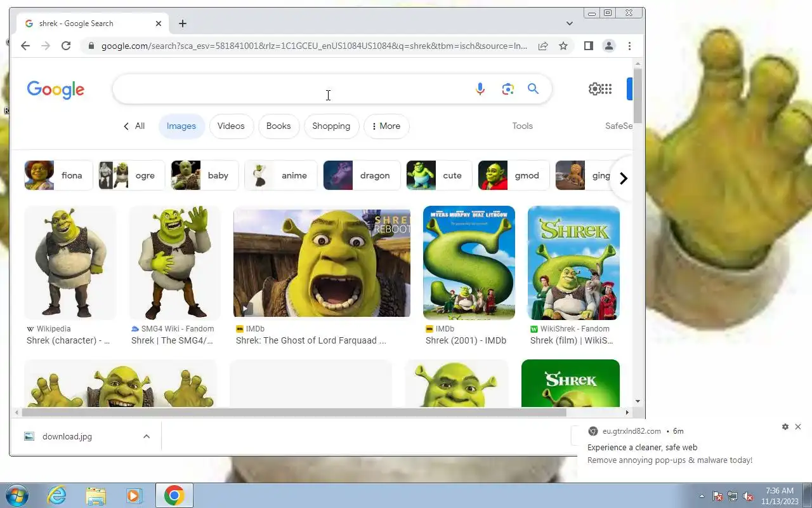Filter images by 'fiona' chip
Screen dimensions: 812x508
pos(58,175)
